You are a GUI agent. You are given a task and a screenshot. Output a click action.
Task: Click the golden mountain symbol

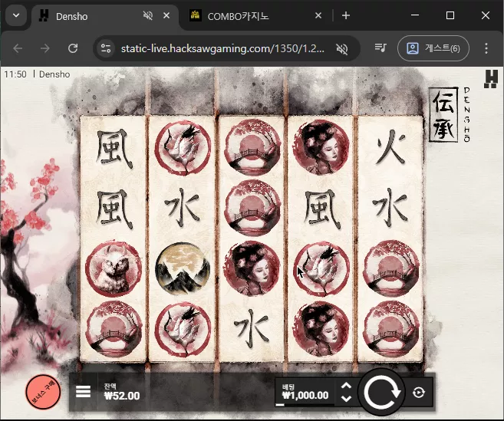point(183,268)
